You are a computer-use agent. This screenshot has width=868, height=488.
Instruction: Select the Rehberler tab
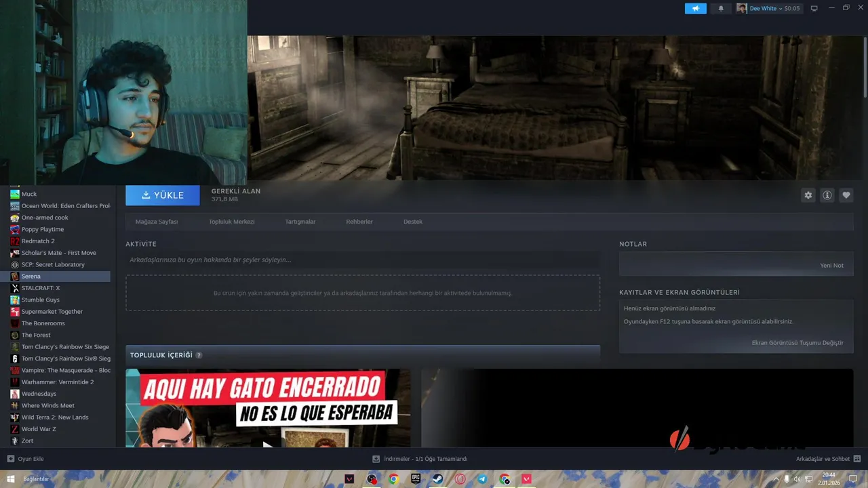click(x=359, y=222)
